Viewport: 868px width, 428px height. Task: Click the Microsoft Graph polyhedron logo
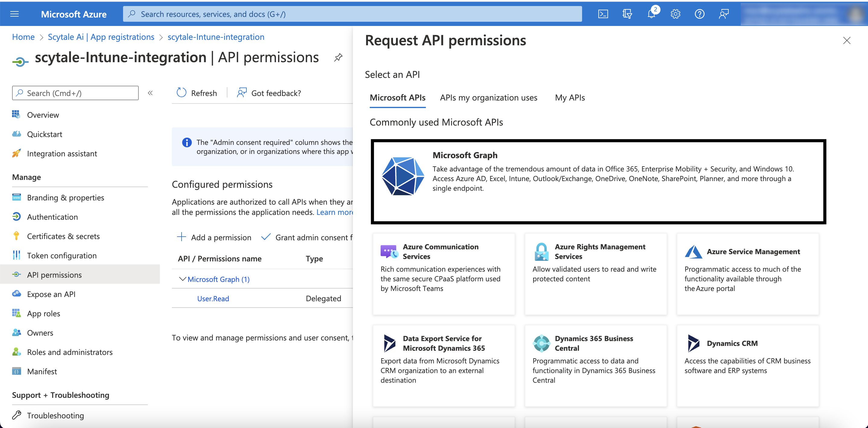(403, 176)
